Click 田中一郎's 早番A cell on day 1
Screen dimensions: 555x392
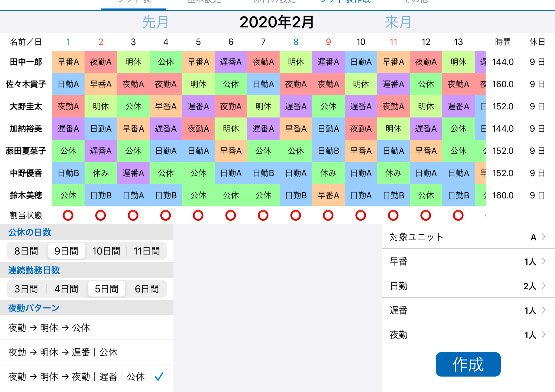click(68, 62)
